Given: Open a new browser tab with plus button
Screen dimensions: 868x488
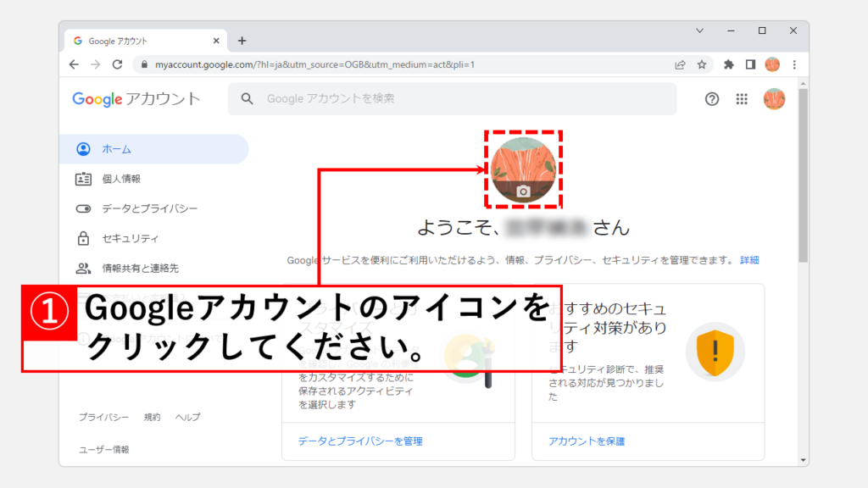Looking at the screenshot, I should (x=242, y=41).
